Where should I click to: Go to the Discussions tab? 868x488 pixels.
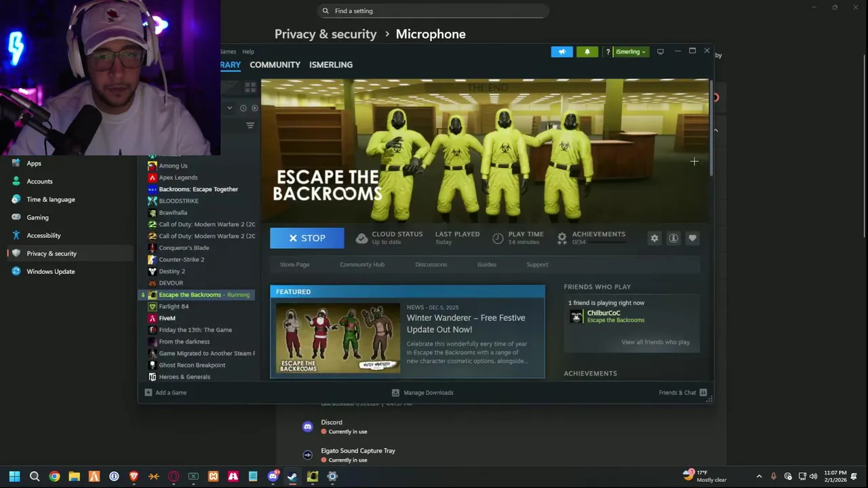(x=431, y=264)
